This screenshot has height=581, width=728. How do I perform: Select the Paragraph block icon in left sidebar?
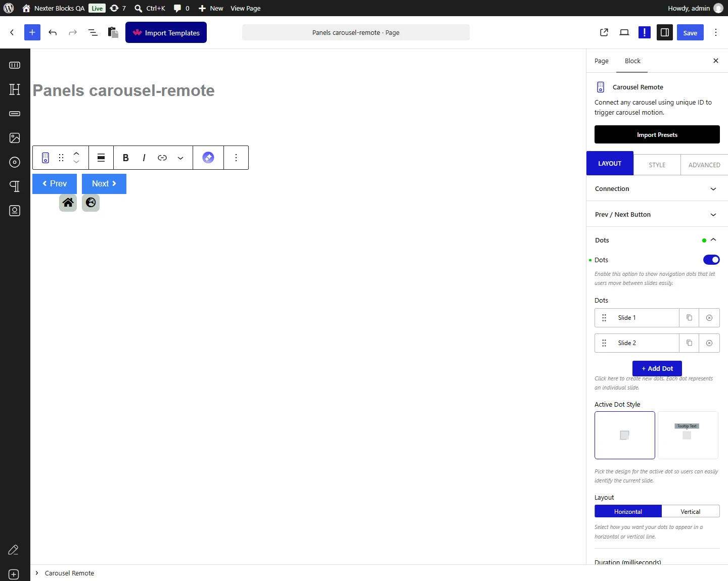[15, 186]
